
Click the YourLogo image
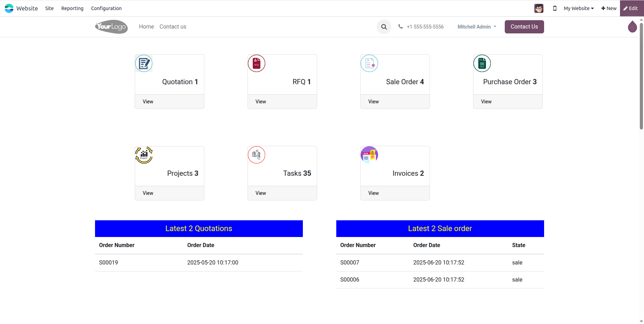[111, 27]
